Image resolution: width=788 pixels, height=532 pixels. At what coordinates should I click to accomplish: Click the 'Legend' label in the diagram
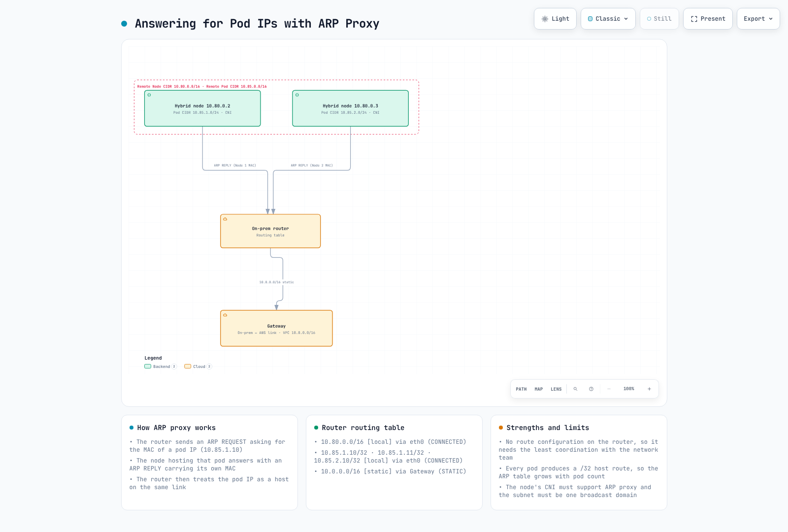click(153, 358)
